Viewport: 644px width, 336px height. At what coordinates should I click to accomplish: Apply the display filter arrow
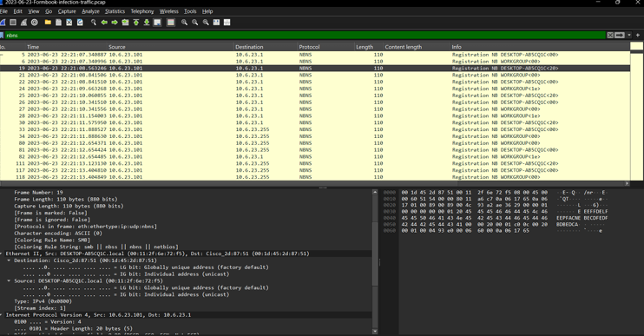620,36
